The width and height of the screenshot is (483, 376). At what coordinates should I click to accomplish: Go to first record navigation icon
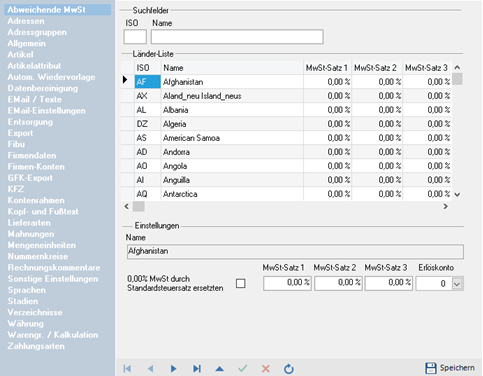(x=127, y=368)
